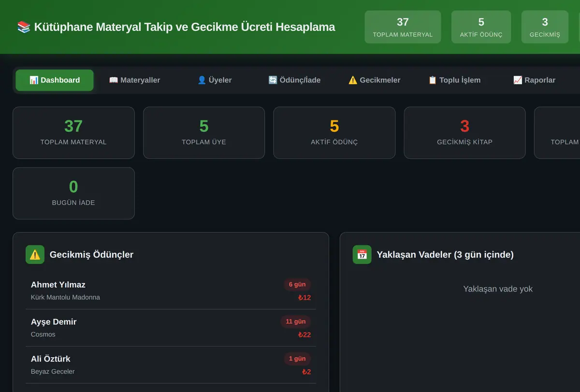This screenshot has height=392, width=580.
Task: Click the 11 gün overdue badge
Action: pyautogui.click(x=296, y=321)
